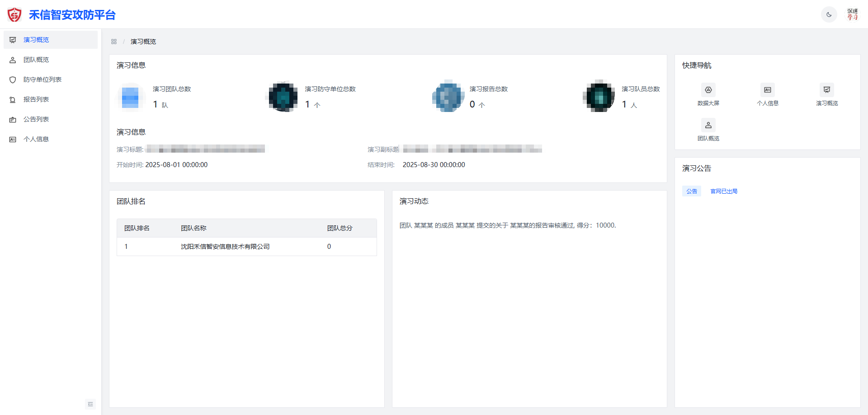Open the 官网已出局 announcement link
This screenshot has width=868, height=415.
[x=723, y=191]
